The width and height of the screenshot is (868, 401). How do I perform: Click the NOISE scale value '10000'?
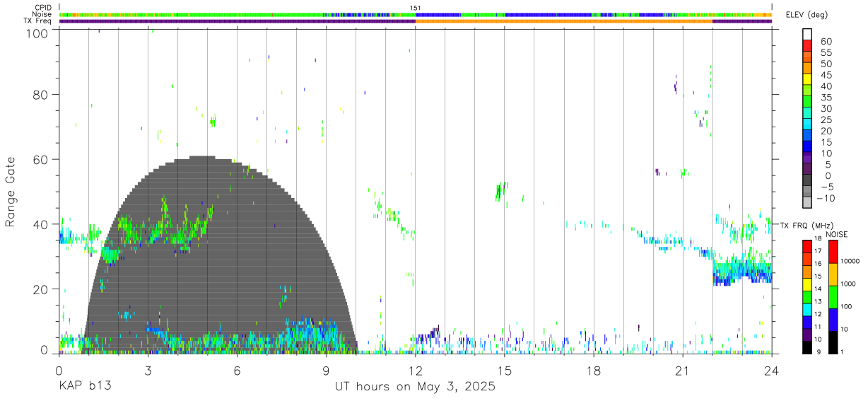[x=849, y=262]
